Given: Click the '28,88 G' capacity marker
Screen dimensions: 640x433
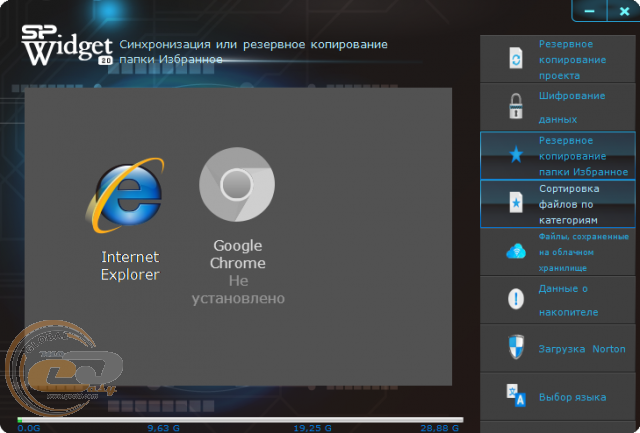Looking at the screenshot, I should [x=440, y=428].
